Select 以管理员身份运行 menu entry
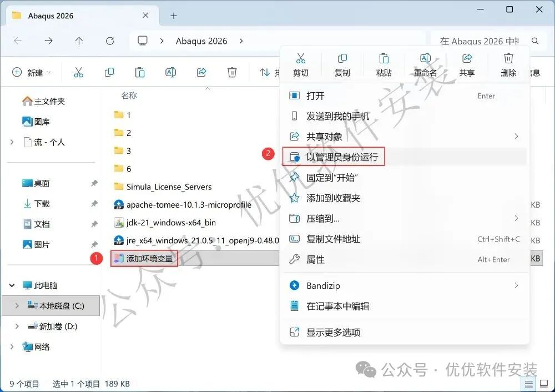The width and height of the screenshot is (555, 392). point(405,157)
